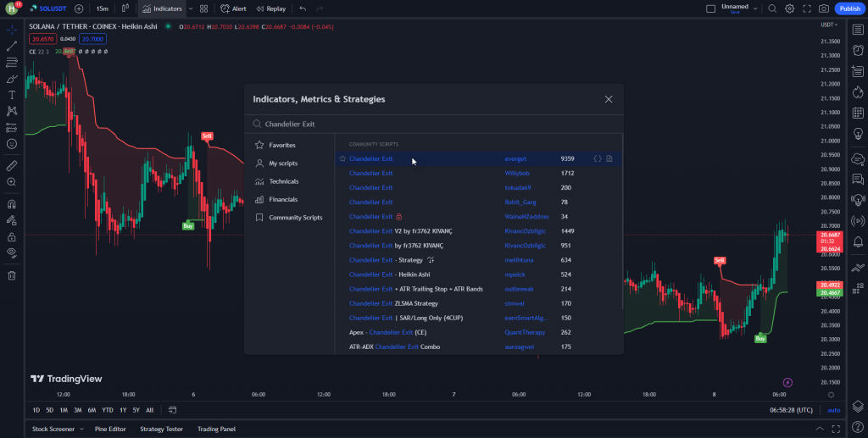Screen dimensions: 868x438
Task: Select the ruler measure tool
Action: pyautogui.click(x=12, y=165)
